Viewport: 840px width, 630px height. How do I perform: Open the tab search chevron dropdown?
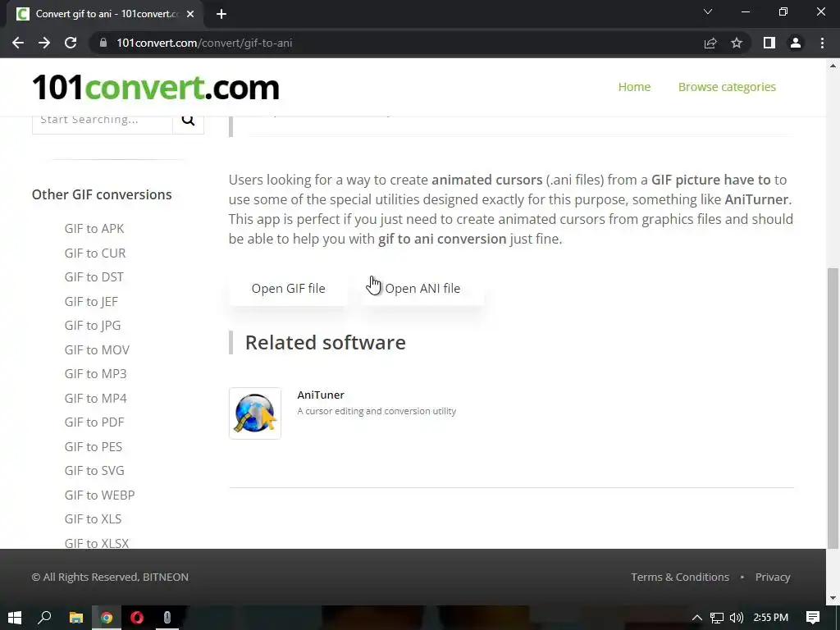(x=708, y=11)
